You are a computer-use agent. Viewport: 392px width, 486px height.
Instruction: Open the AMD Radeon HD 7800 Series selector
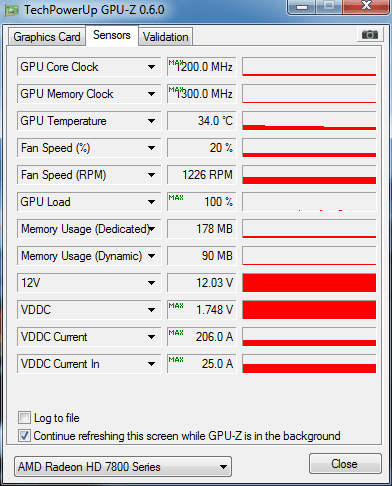pyautogui.click(x=123, y=467)
